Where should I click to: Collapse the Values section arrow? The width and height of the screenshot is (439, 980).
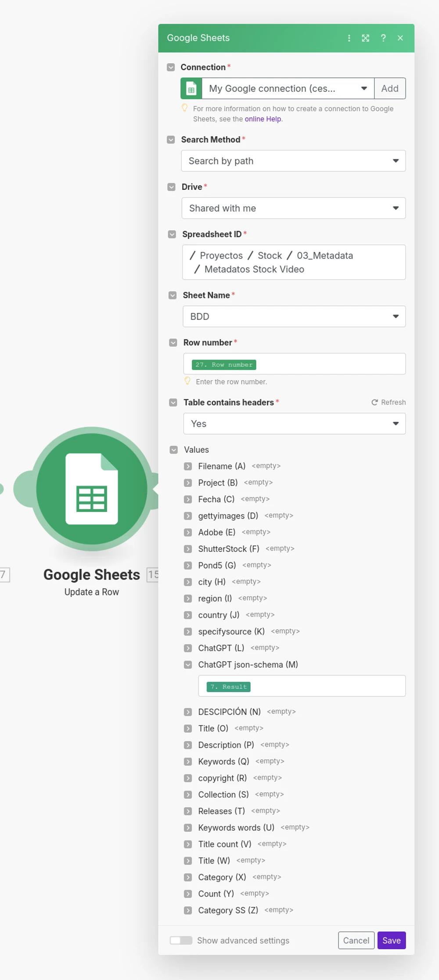click(x=174, y=450)
